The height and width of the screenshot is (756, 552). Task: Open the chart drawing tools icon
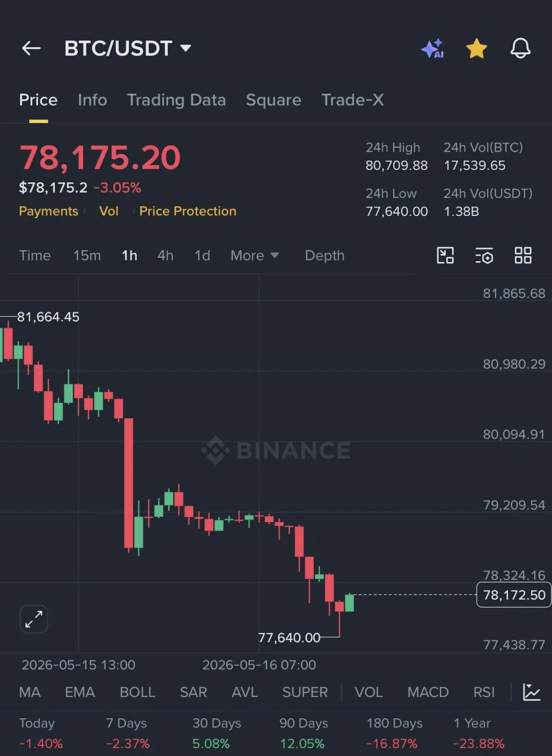(x=445, y=255)
